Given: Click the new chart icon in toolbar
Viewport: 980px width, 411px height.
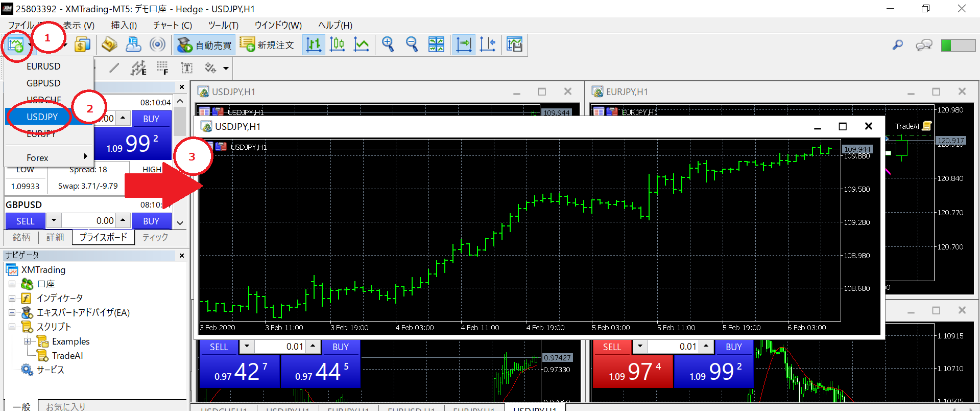Looking at the screenshot, I should click(x=15, y=45).
